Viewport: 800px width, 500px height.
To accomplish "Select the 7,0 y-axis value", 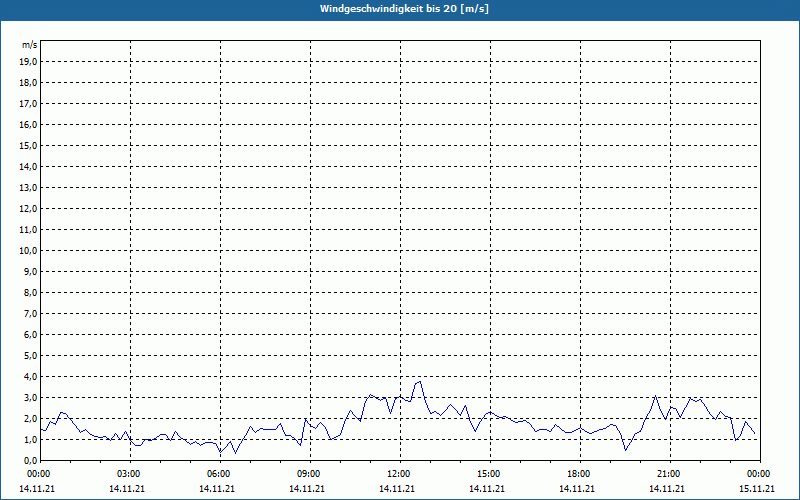I will [x=31, y=313].
